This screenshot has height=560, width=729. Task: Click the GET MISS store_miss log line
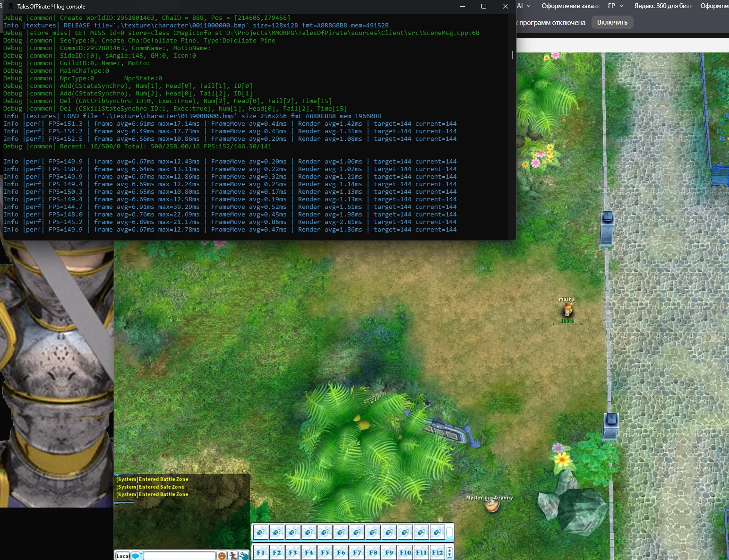click(x=241, y=33)
